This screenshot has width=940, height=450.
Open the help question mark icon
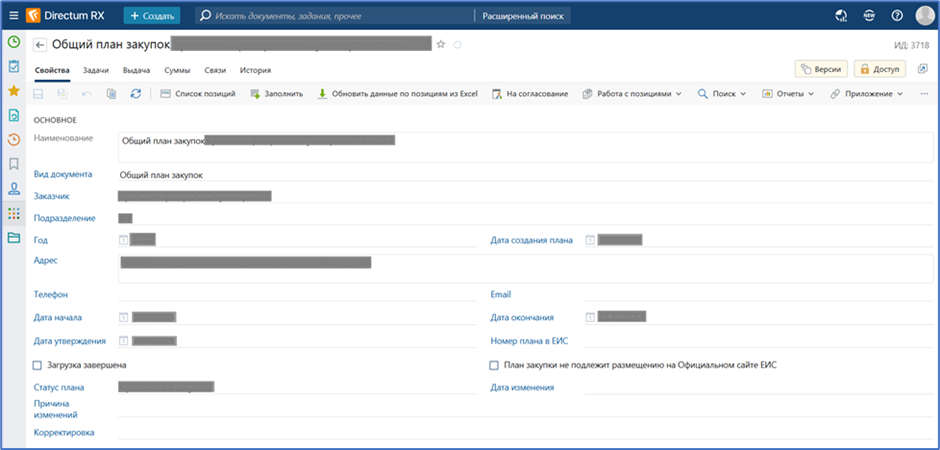coord(897,16)
